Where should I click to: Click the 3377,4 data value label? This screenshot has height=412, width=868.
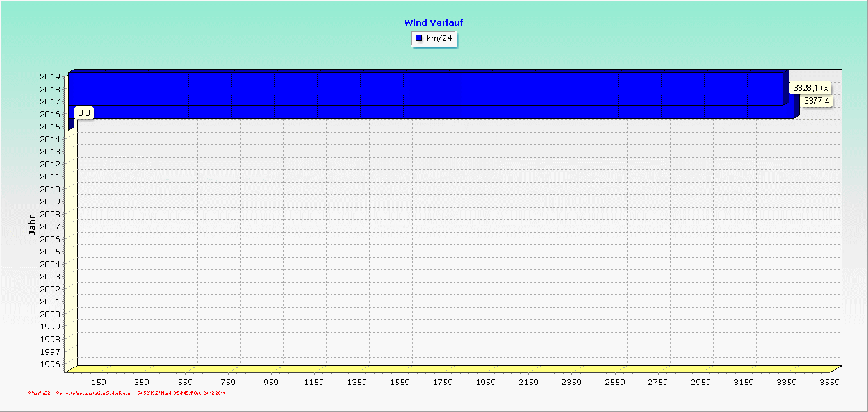[817, 101]
